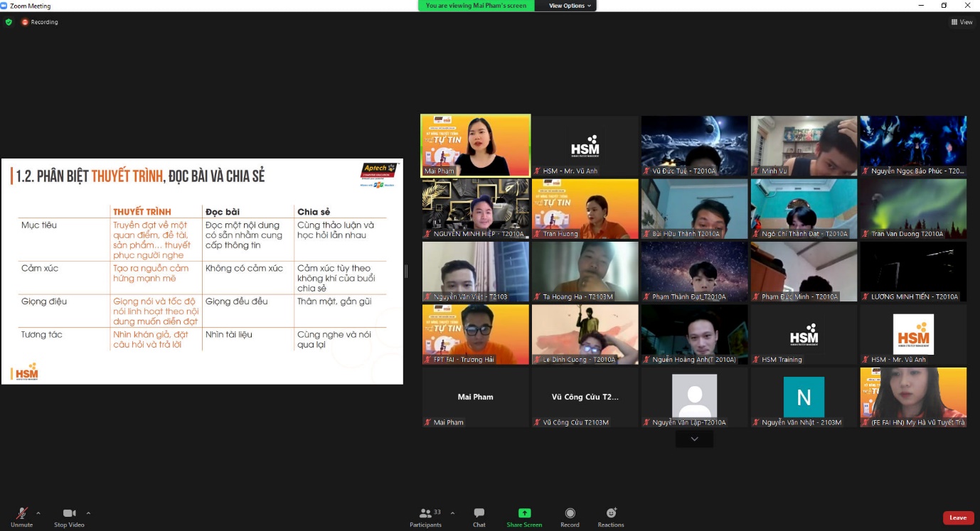Select Tran Huong's video tile
The height and width of the screenshot is (531, 980).
585,208
